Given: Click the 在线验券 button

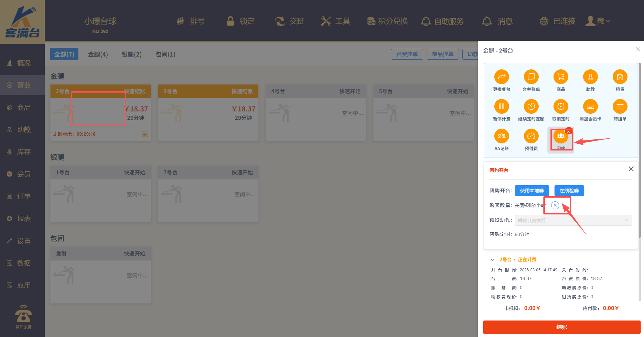Looking at the screenshot, I should 569,191.
